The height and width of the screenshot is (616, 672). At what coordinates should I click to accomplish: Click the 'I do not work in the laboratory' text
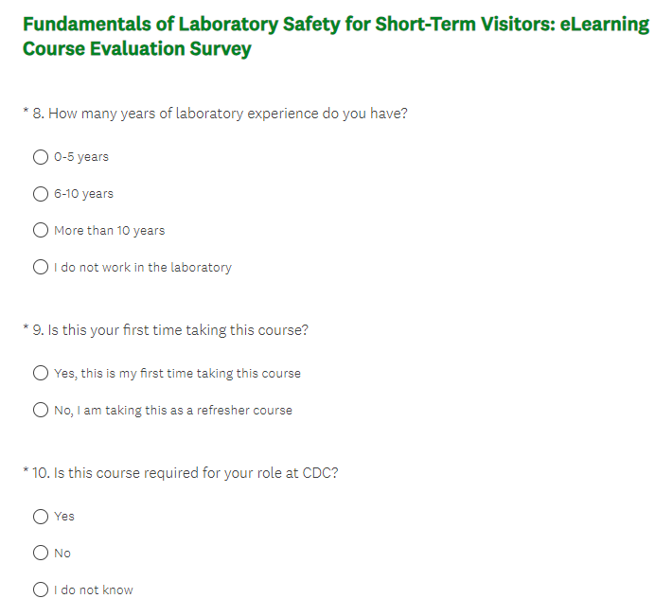coord(142,268)
